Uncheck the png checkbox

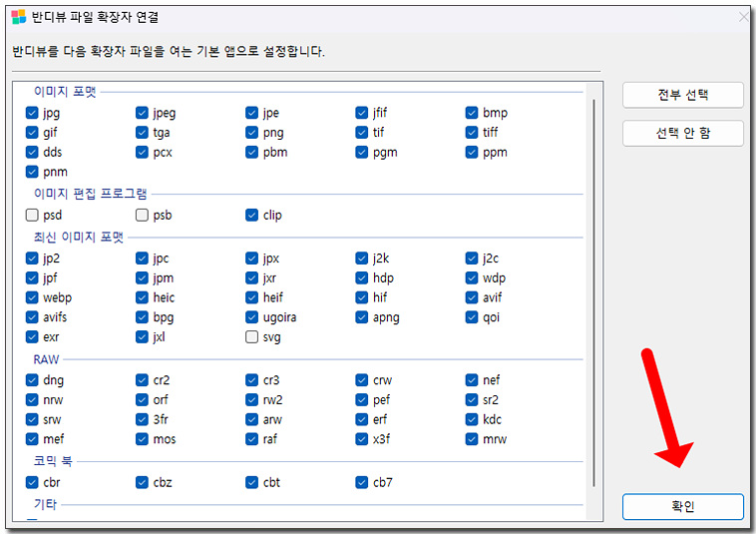point(251,132)
